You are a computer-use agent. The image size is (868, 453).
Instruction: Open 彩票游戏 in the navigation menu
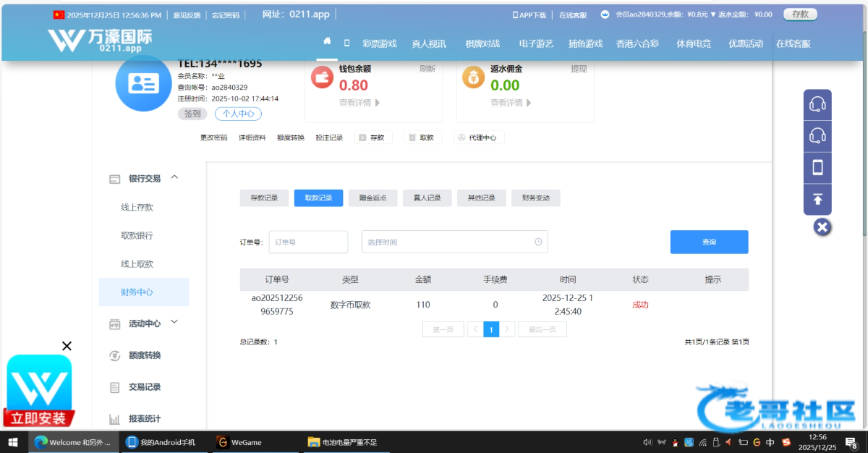[x=380, y=43]
